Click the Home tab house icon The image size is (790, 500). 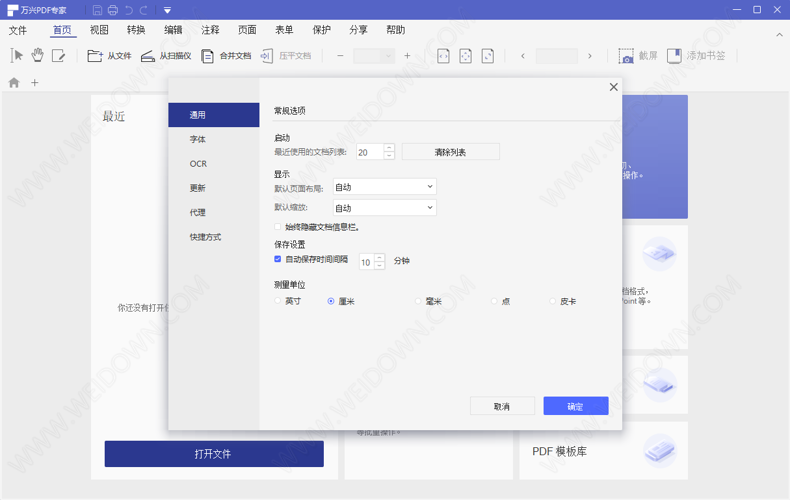[x=14, y=83]
